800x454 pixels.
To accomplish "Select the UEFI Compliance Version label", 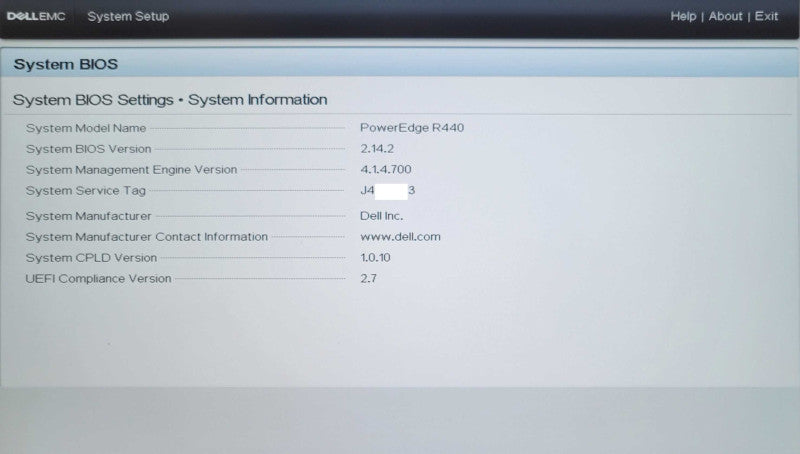I will (98, 279).
